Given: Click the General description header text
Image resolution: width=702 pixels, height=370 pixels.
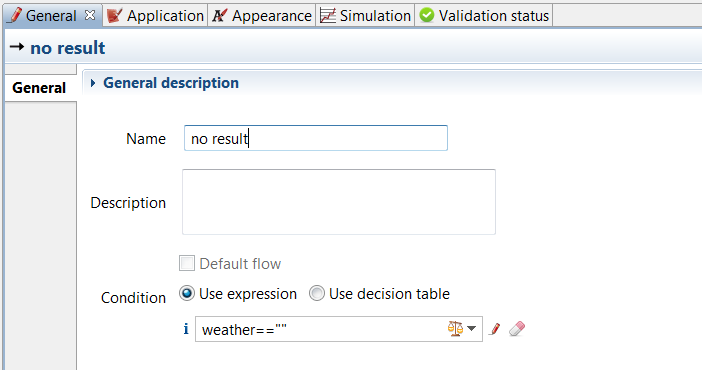Looking at the screenshot, I should pyautogui.click(x=171, y=83).
